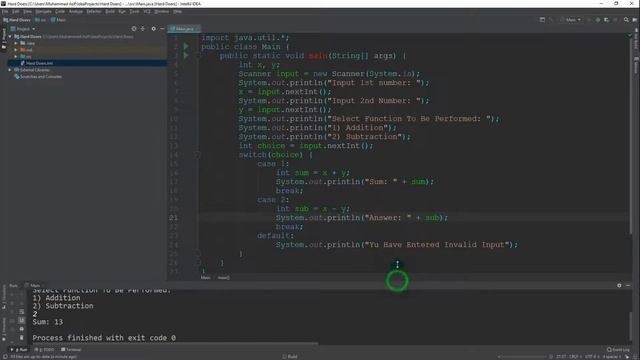This screenshot has width=640, height=360.
Task: Open the VCS menu
Action: tap(147, 11)
